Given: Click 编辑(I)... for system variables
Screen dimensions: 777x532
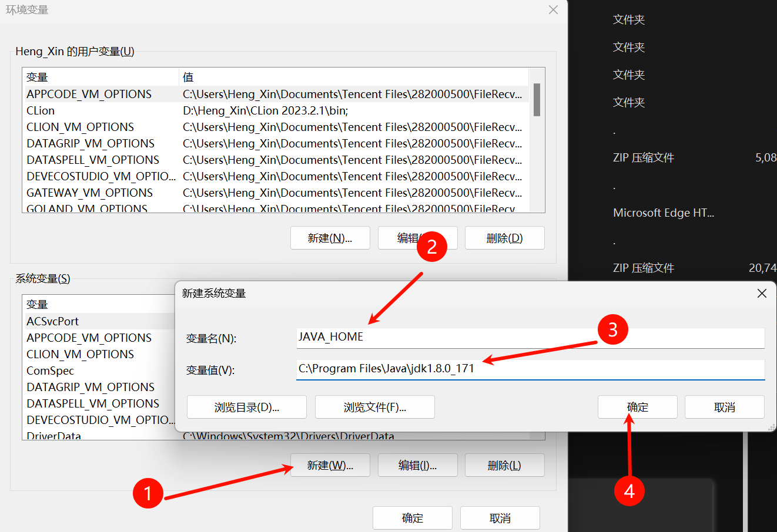Looking at the screenshot, I should (x=417, y=465).
